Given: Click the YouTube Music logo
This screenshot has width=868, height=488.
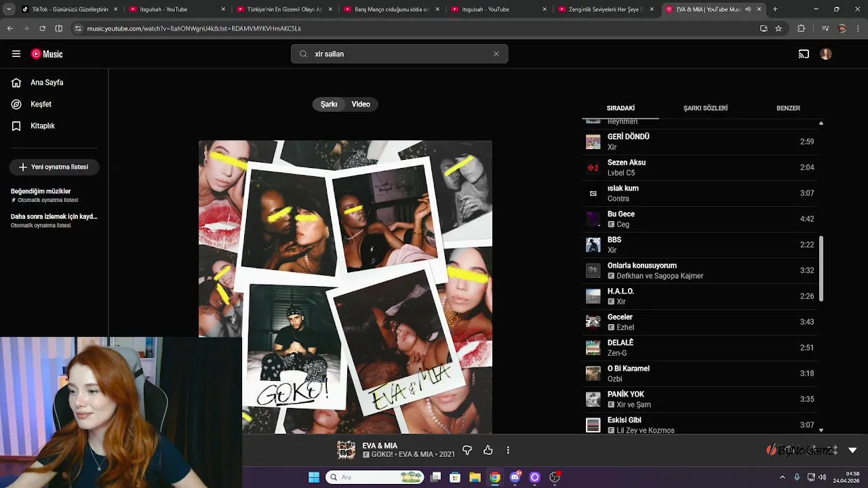Looking at the screenshot, I should point(47,54).
